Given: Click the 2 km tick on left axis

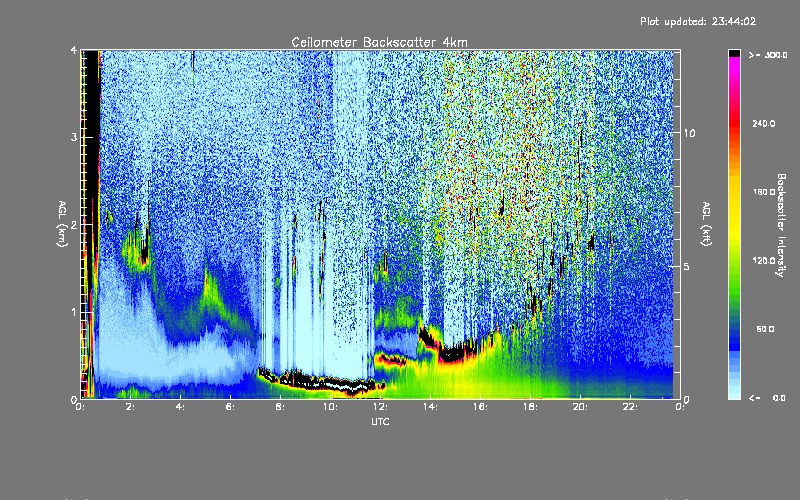Looking at the screenshot, I should point(74,224).
